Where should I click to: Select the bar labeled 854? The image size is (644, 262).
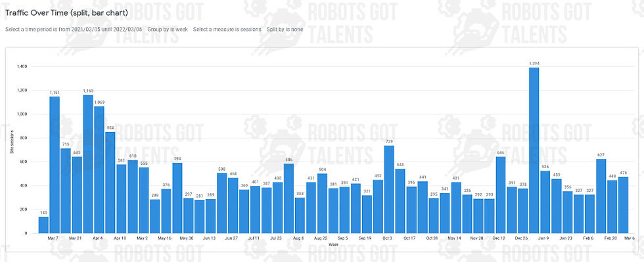110,183
